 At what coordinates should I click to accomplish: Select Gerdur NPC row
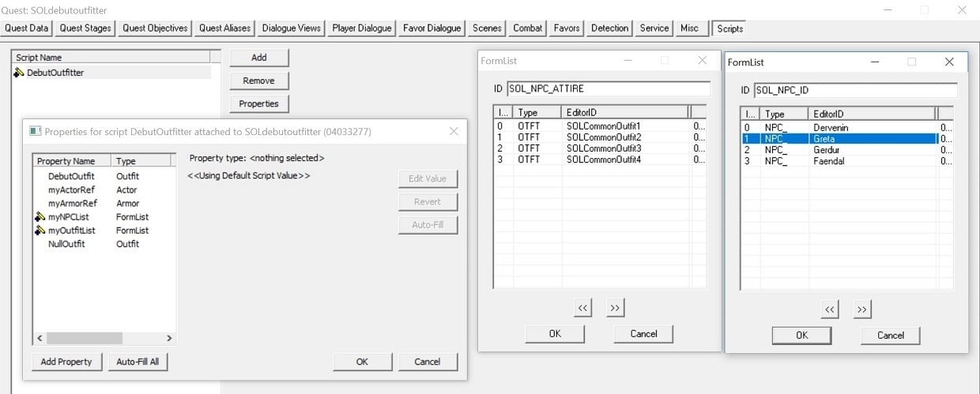(x=846, y=150)
